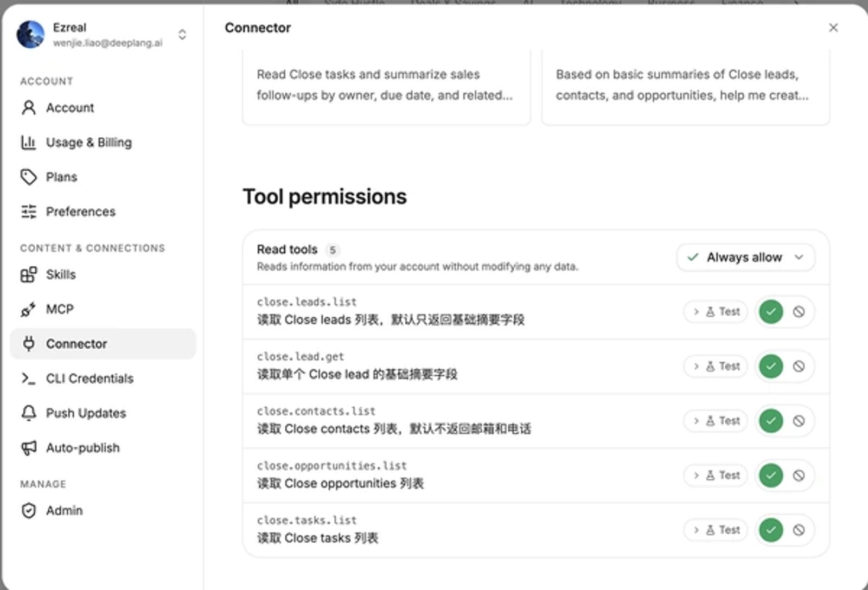Block the close.leads.list tool

coord(799,312)
